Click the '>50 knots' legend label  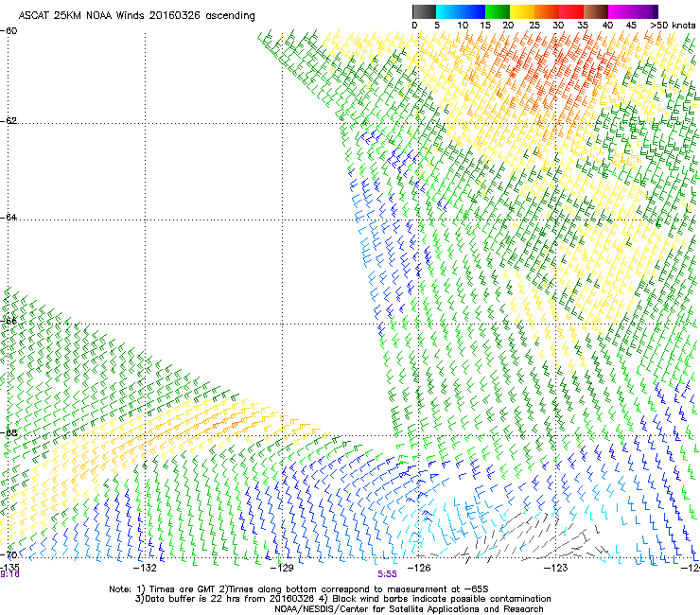coord(673,26)
